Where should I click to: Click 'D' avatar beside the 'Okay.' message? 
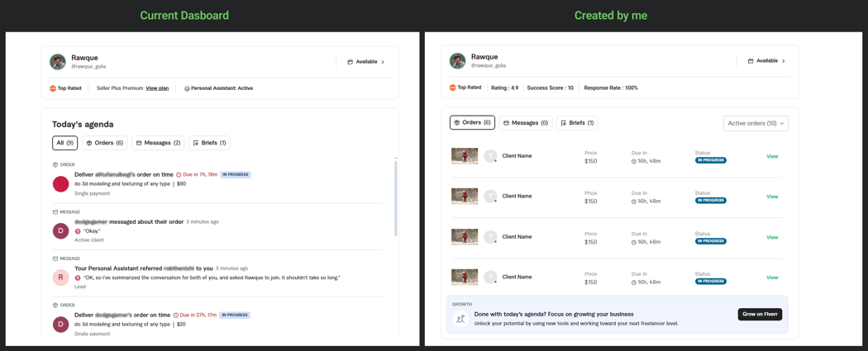coord(61,231)
